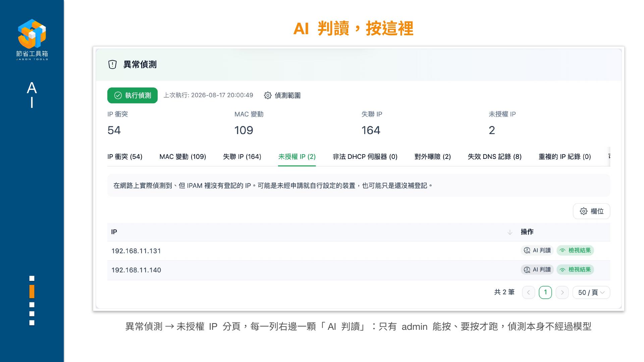Select IP cell 192.168.11.140

(x=136, y=270)
